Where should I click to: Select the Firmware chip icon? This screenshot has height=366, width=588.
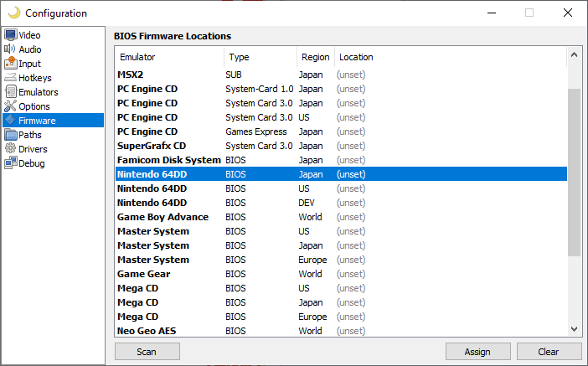(x=11, y=120)
